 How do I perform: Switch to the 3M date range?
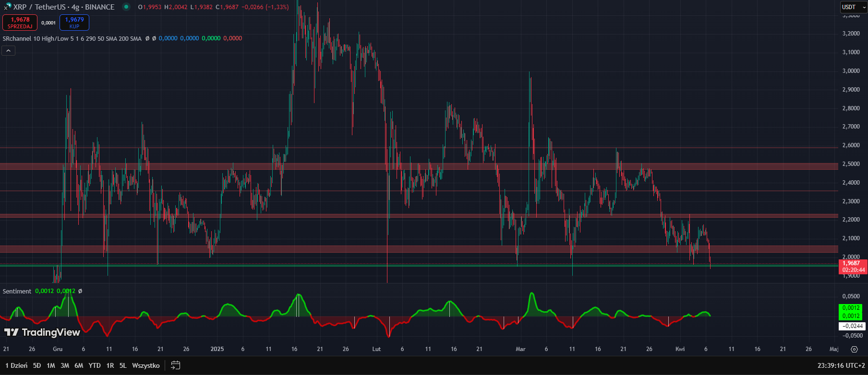tap(65, 365)
